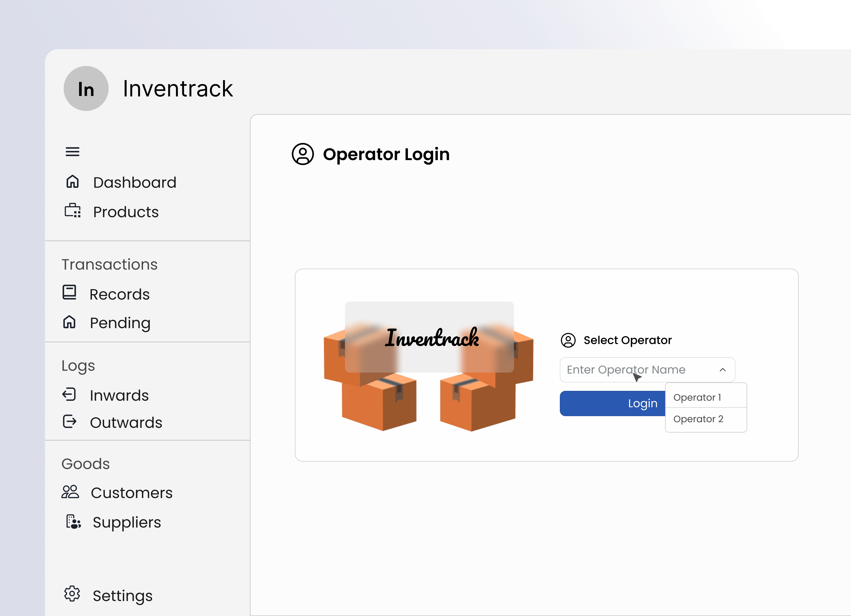The image size is (851, 616).
Task: Click the Dashboard home icon
Action: [72, 182]
